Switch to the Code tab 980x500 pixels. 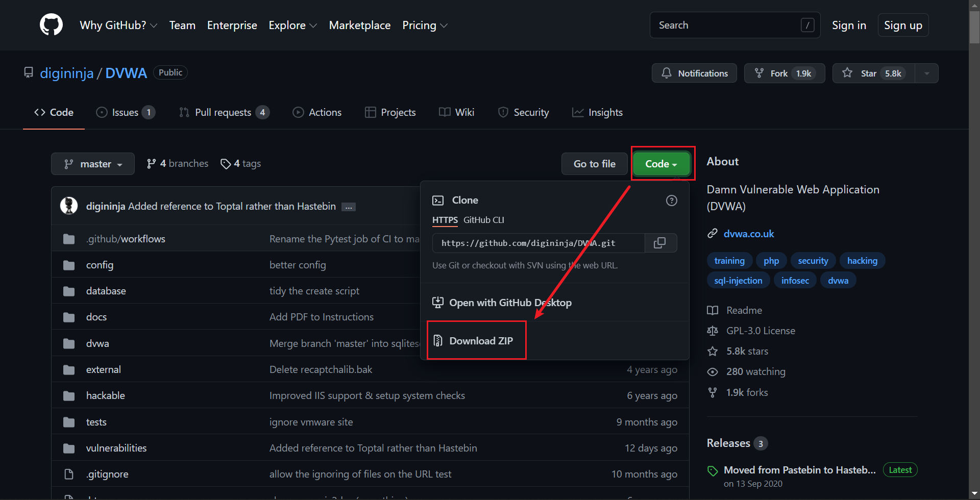pos(54,112)
